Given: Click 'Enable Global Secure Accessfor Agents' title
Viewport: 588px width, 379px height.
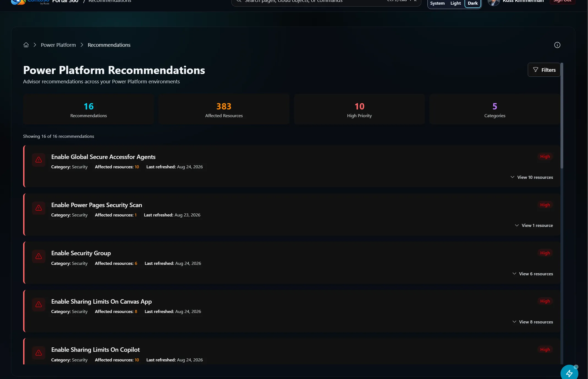Looking at the screenshot, I should [103, 157].
